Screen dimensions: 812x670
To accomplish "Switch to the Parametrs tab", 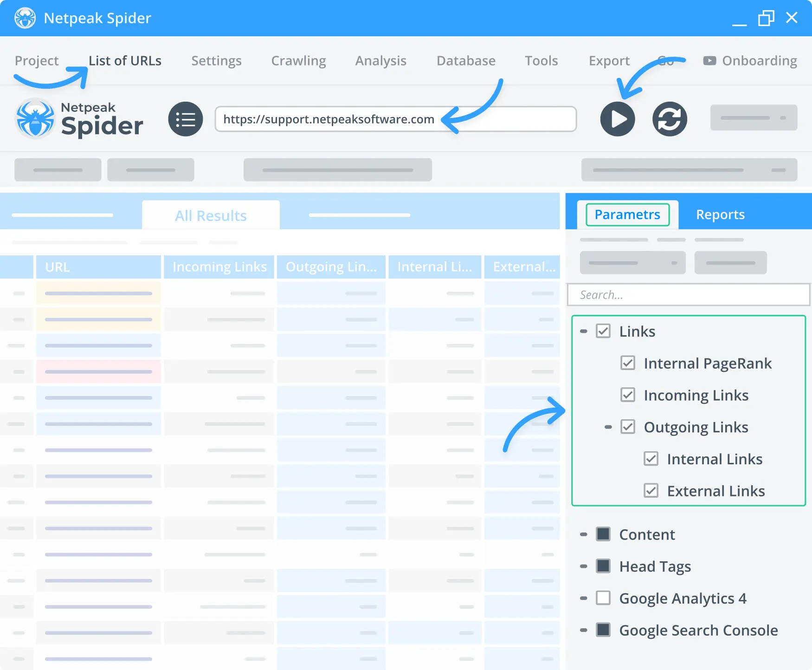I will (627, 215).
